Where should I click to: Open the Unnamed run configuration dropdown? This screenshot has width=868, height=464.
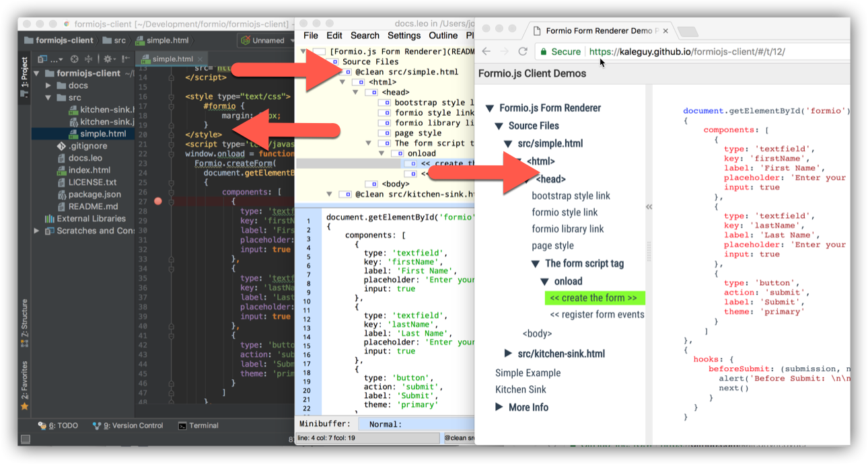click(265, 40)
